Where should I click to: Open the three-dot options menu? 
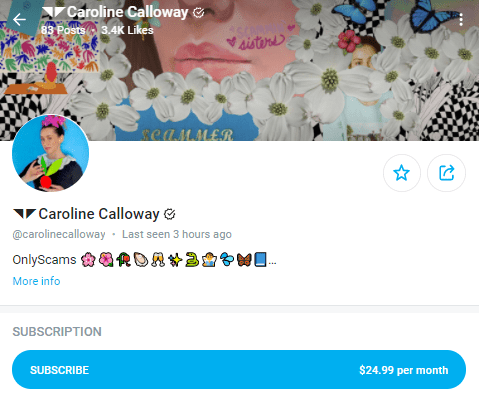pyautogui.click(x=461, y=20)
